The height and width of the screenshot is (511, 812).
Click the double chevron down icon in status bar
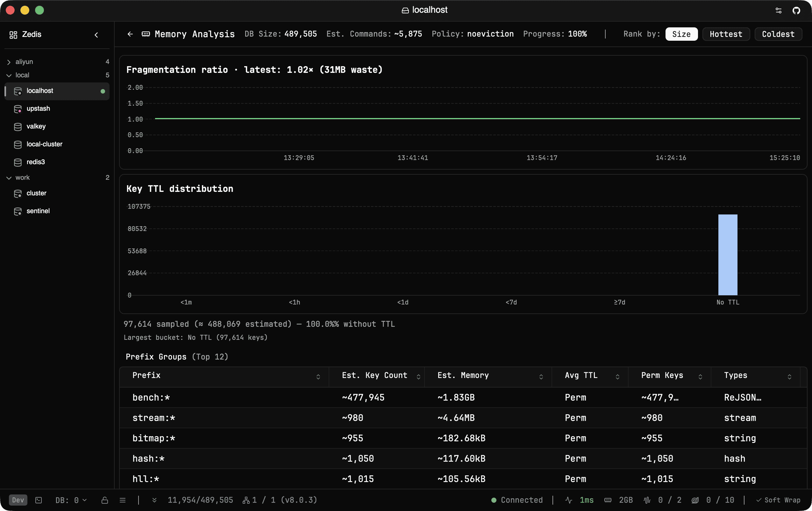(x=154, y=500)
